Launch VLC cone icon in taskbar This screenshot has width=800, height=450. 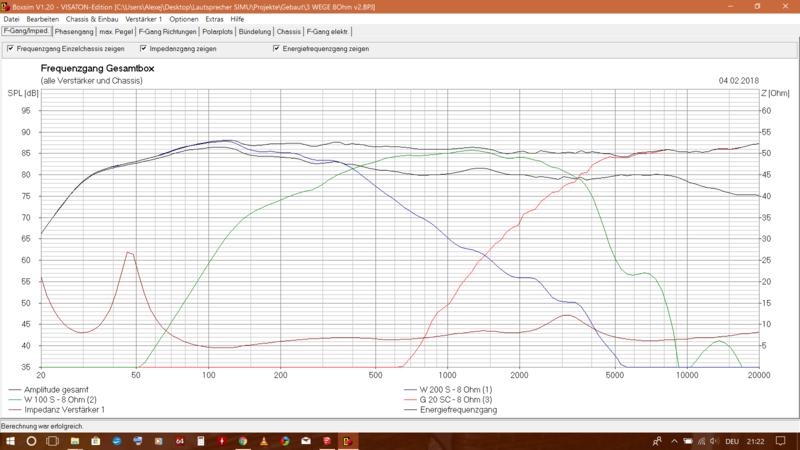[x=263, y=440]
